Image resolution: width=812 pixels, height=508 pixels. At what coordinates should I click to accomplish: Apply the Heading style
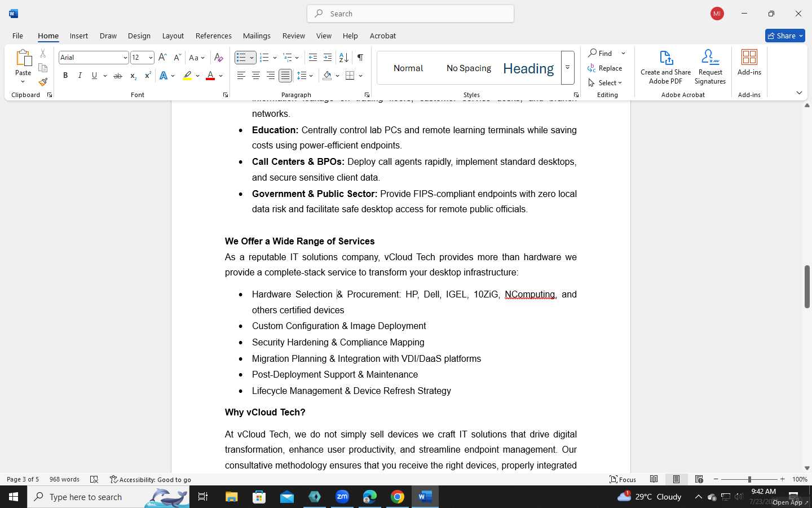[528, 68]
